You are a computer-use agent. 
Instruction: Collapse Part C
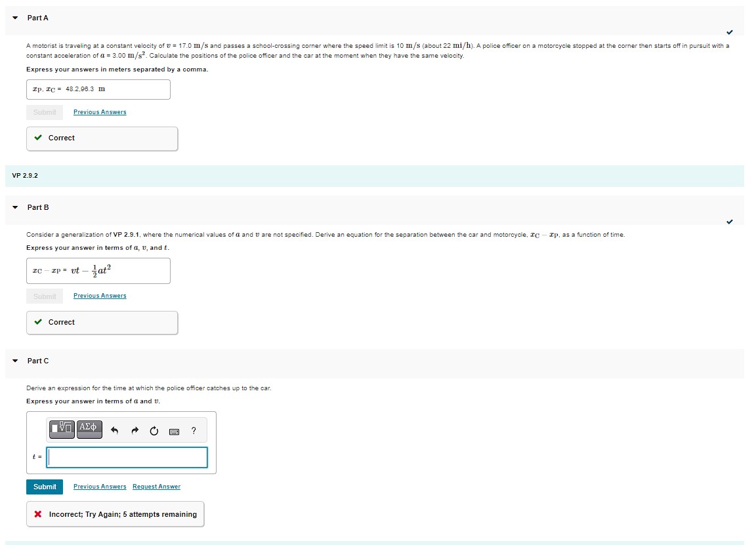[x=14, y=361]
